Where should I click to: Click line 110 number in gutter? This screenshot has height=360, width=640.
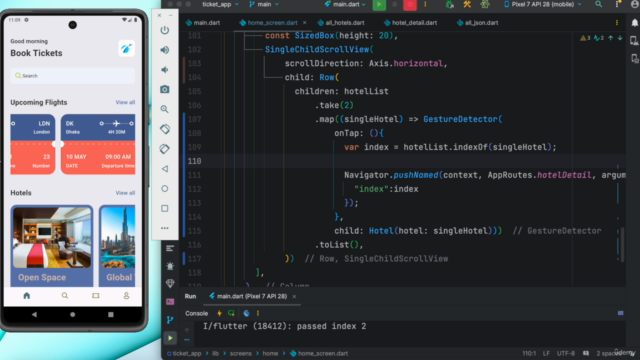click(194, 161)
